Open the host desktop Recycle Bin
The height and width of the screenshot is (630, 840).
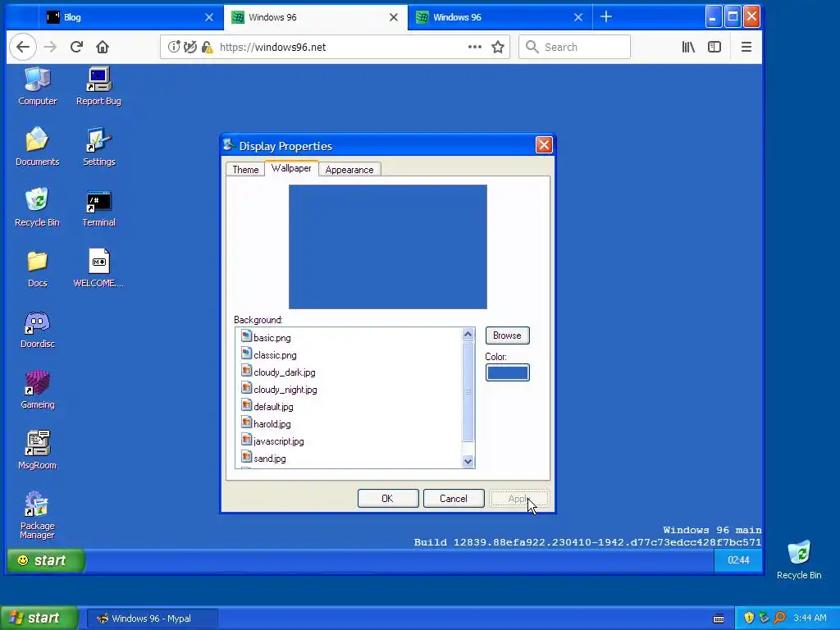click(x=799, y=559)
